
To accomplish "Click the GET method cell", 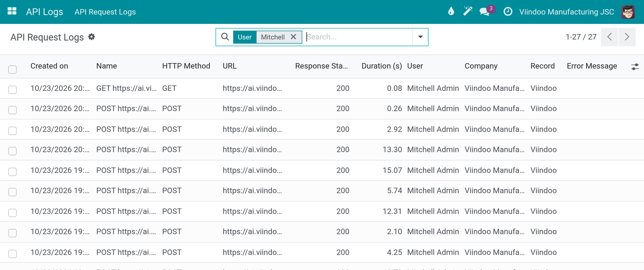I will (x=169, y=88).
